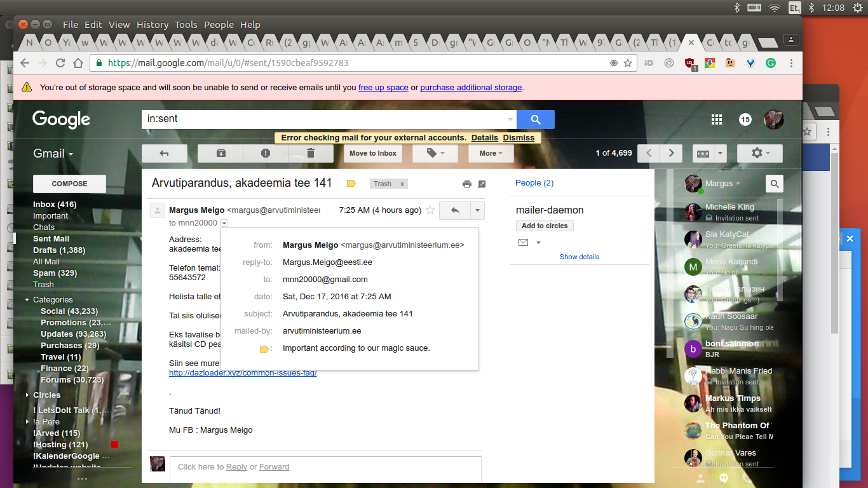This screenshot has width=868, height=488.
Task: Print all messages in conversation
Action: [467, 184]
